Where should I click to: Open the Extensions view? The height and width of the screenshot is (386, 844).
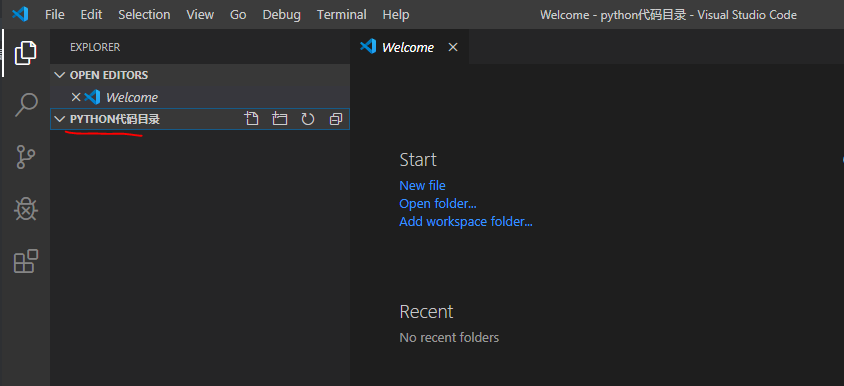(x=25, y=261)
